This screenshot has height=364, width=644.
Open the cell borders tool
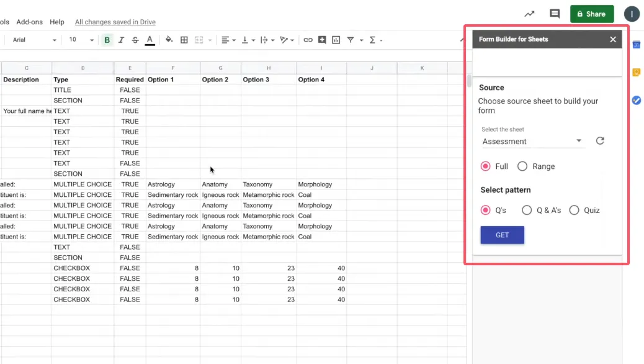click(x=184, y=40)
